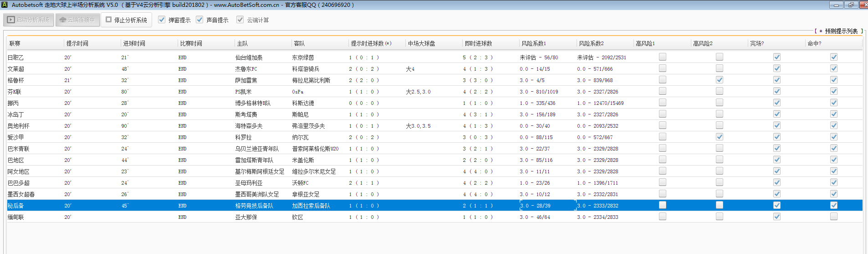Click the play icon on 启动分析系统
This screenshot has width=868, height=254.
(x=11, y=20)
